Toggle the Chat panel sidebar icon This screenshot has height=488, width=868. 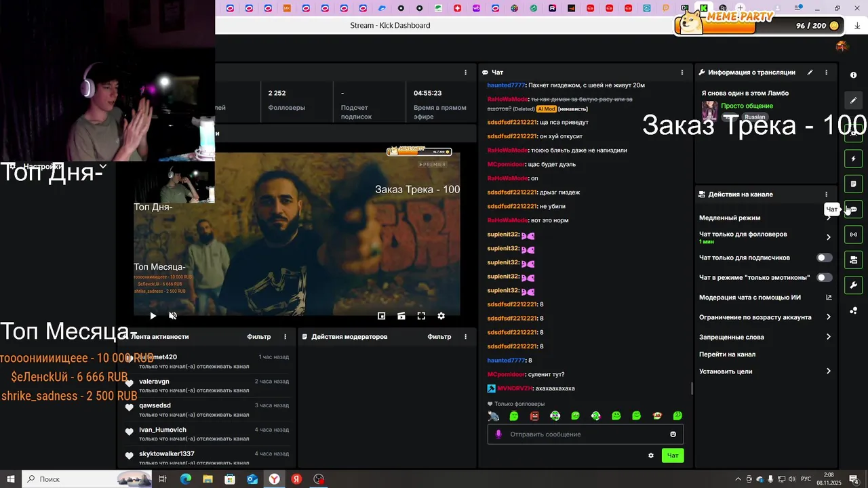click(854, 209)
